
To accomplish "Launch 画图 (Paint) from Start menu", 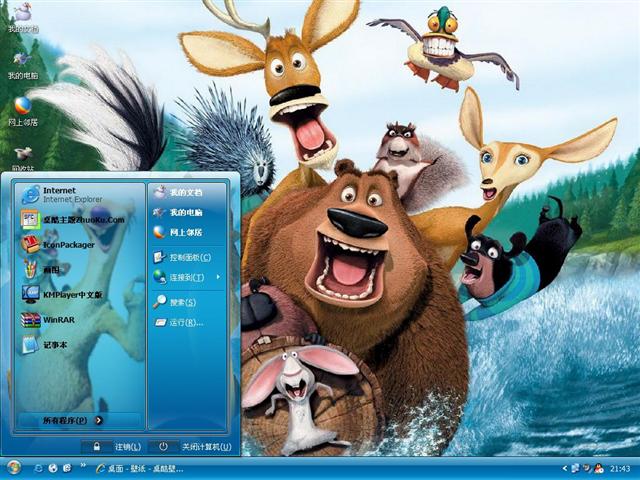I will (x=80, y=269).
